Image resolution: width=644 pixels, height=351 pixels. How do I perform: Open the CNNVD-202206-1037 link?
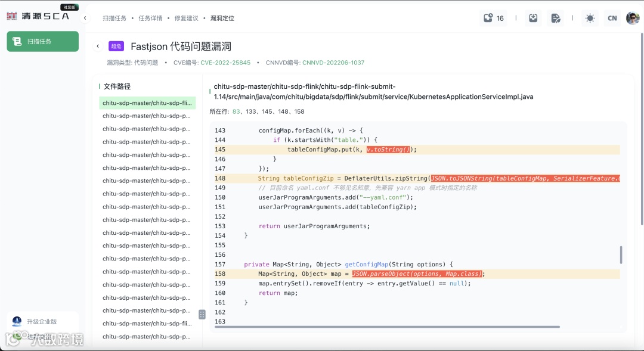pyautogui.click(x=333, y=63)
